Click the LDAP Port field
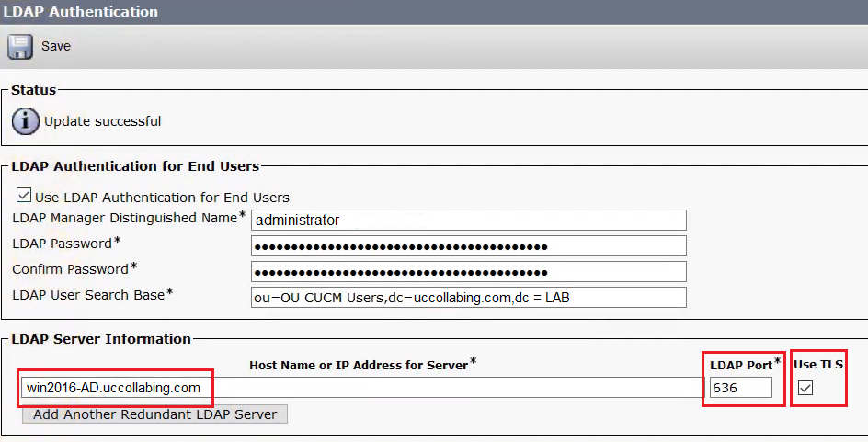The height and width of the screenshot is (442, 868). [741, 387]
